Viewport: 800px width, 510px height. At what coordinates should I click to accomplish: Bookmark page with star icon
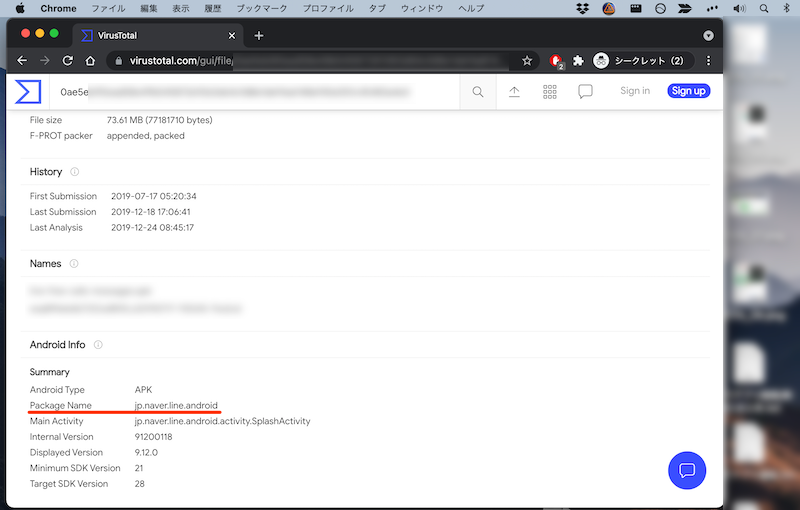tap(527, 61)
